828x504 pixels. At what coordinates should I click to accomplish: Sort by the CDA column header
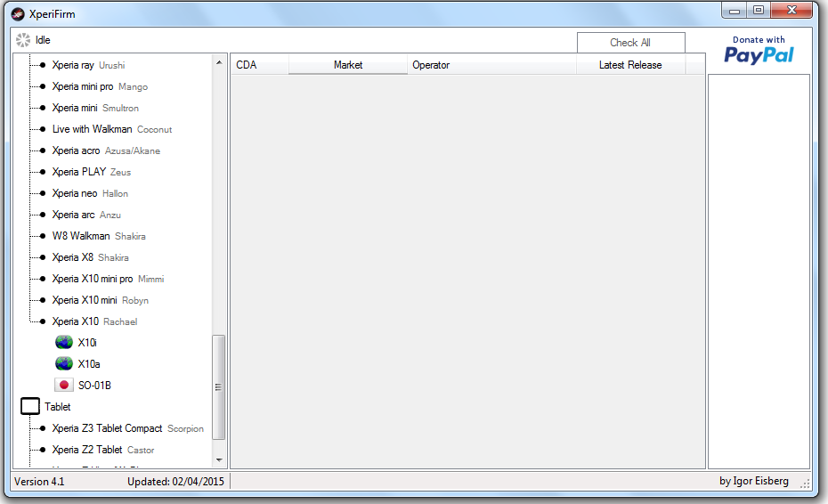[259, 65]
